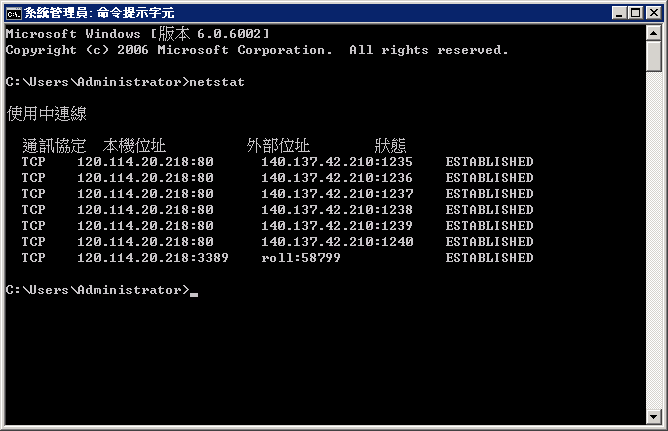The width and height of the screenshot is (668, 431).
Task: Click foreign address 140.137.42.210:1239
Action: pos(337,226)
